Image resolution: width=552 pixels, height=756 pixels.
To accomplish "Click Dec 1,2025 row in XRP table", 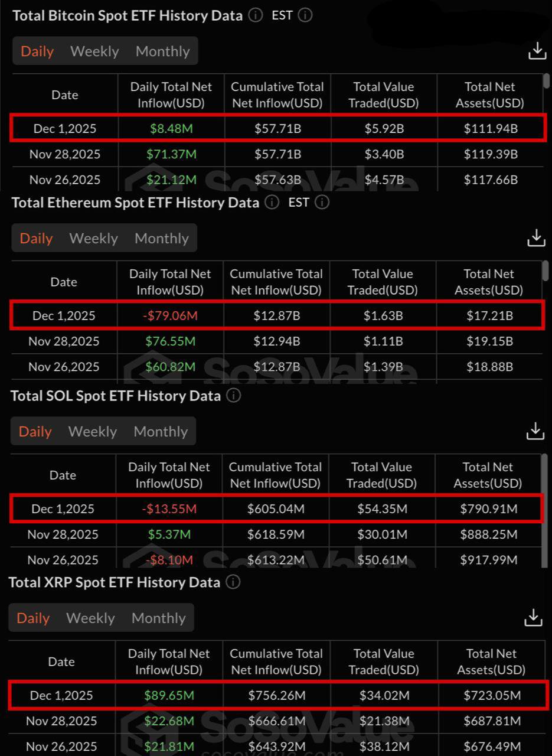I will click(277, 695).
